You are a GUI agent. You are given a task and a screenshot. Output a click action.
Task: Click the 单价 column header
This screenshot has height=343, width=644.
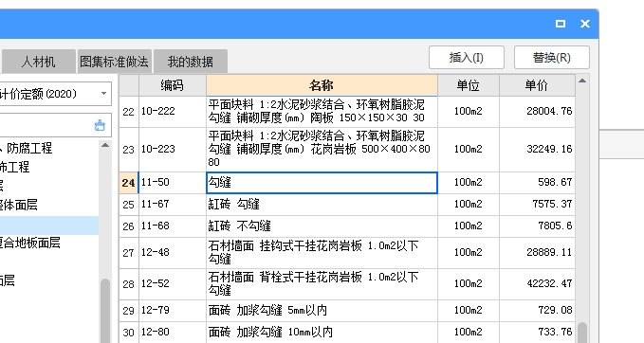coord(537,85)
